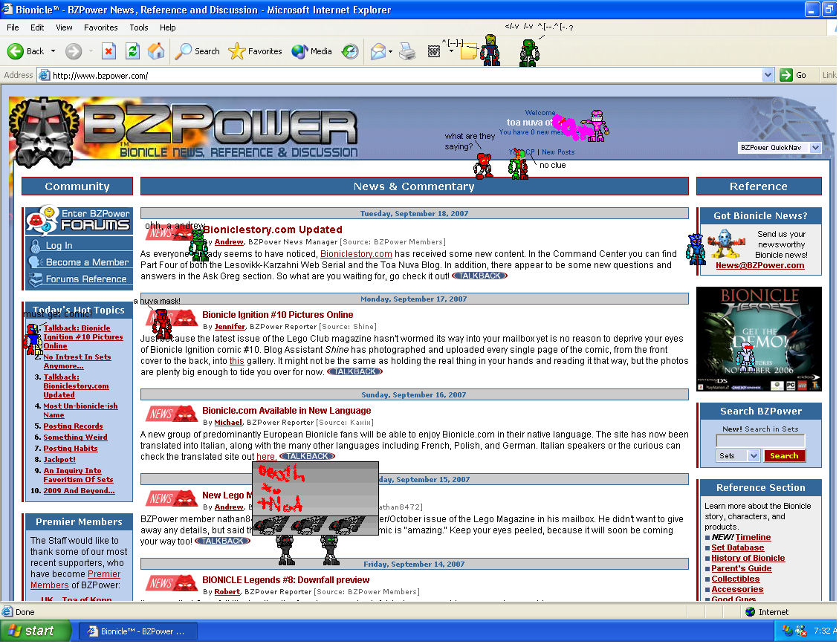Open the Help menu
Viewport: 839px width, 644px height.
click(167, 27)
